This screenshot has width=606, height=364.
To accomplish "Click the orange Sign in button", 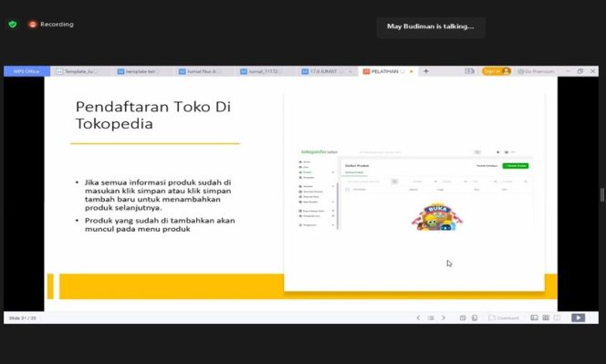I will pyautogui.click(x=496, y=71).
